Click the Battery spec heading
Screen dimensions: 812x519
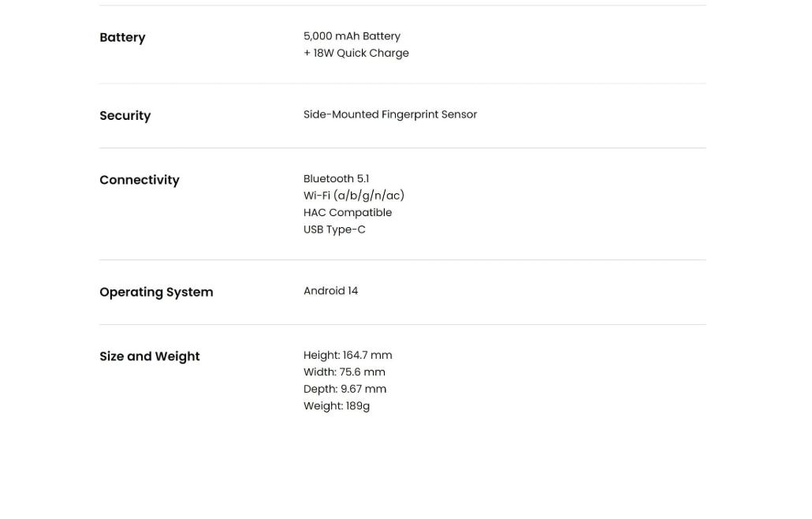tap(122, 38)
